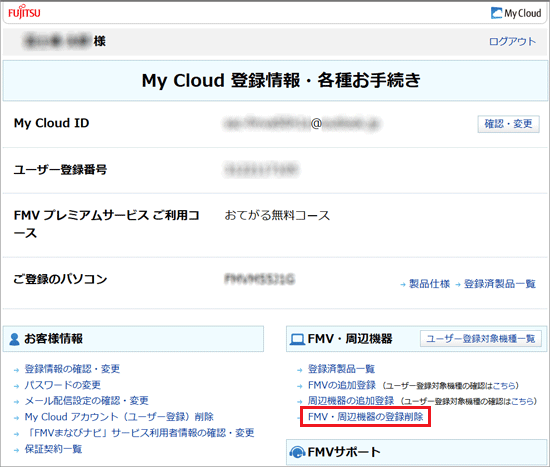Open 保証契約一覧 link
The image size is (550, 467).
(53, 449)
